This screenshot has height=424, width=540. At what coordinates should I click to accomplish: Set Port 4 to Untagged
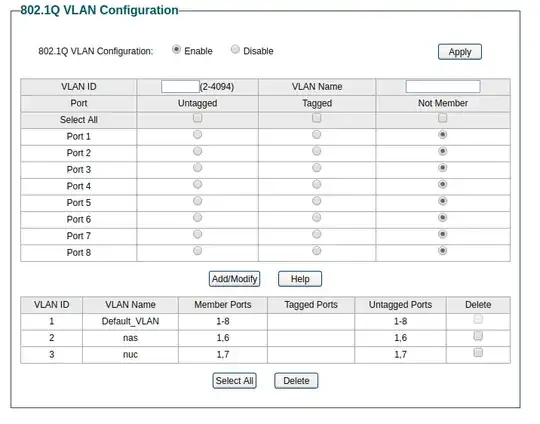(197, 184)
